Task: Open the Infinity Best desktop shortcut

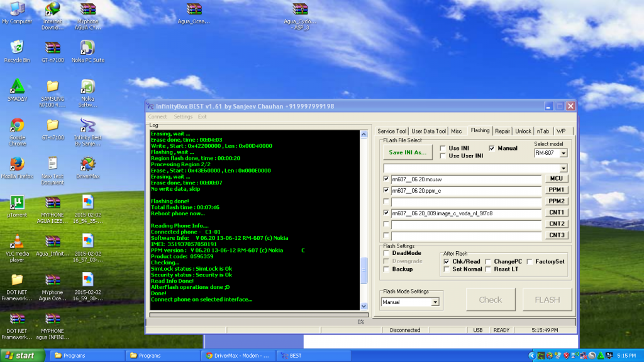Action: click(x=87, y=126)
